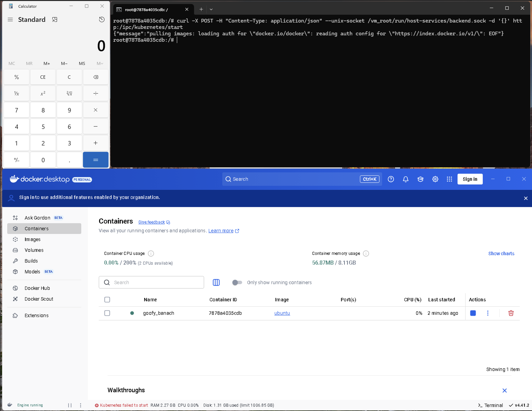Image resolution: width=532 pixels, height=411 pixels.
Task: Click the containers search field
Action: (x=157, y=282)
